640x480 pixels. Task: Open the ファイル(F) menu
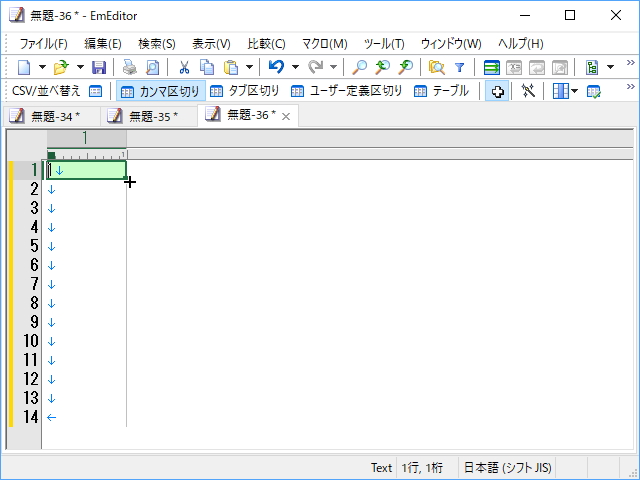[x=43, y=43]
